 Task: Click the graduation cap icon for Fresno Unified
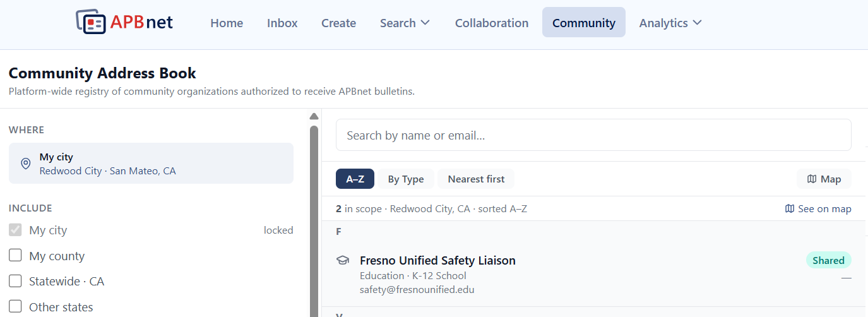343,260
